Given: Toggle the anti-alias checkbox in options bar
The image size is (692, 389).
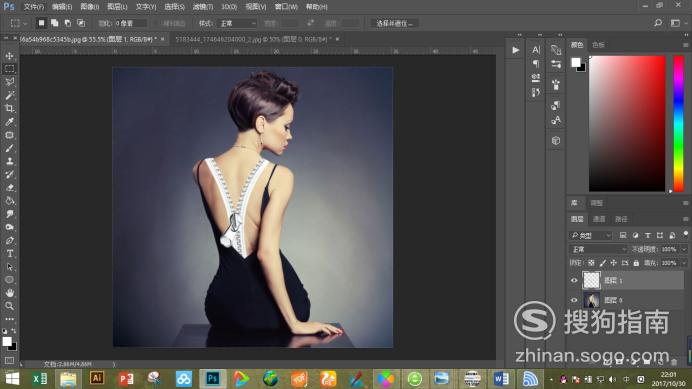Looking at the screenshot, I should click(156, 23).
